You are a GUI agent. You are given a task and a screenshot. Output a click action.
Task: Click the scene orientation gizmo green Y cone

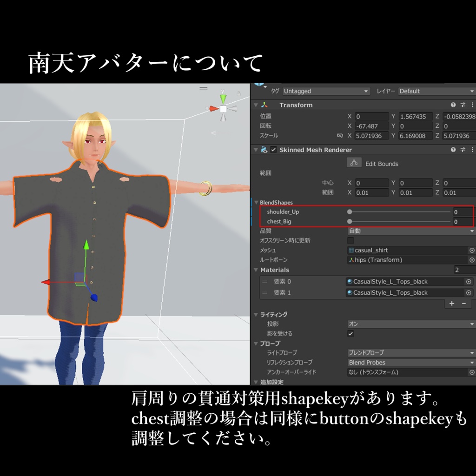pos(223,98)
